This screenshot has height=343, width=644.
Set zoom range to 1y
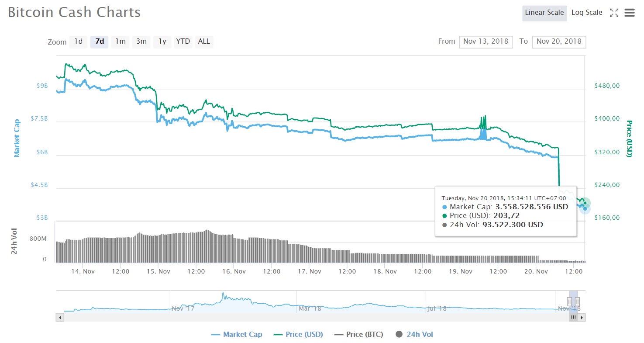[162, 42]
